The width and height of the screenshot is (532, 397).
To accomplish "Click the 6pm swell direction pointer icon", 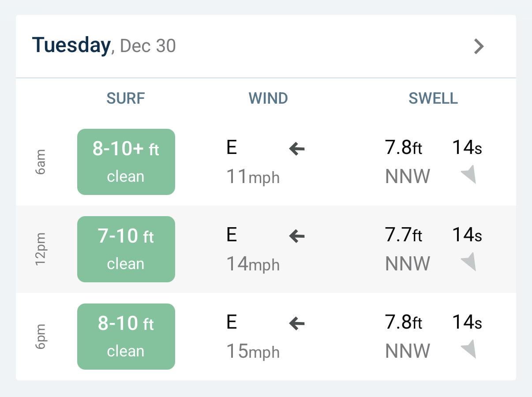I will [469, 349].
